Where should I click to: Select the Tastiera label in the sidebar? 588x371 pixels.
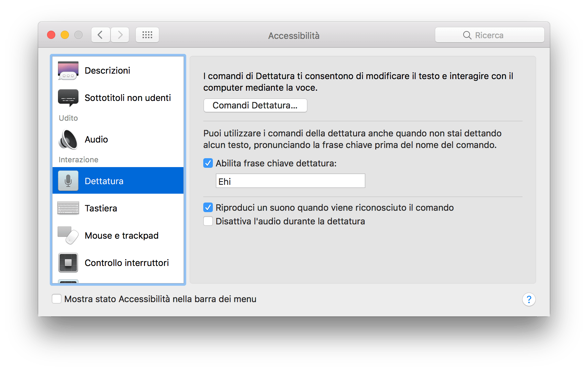(x=101, y=208)
